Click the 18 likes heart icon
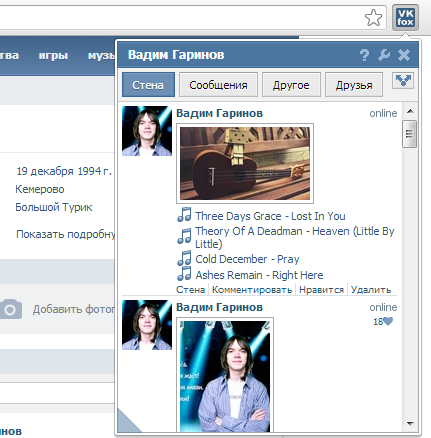The image size is (431, 438). 388,321
